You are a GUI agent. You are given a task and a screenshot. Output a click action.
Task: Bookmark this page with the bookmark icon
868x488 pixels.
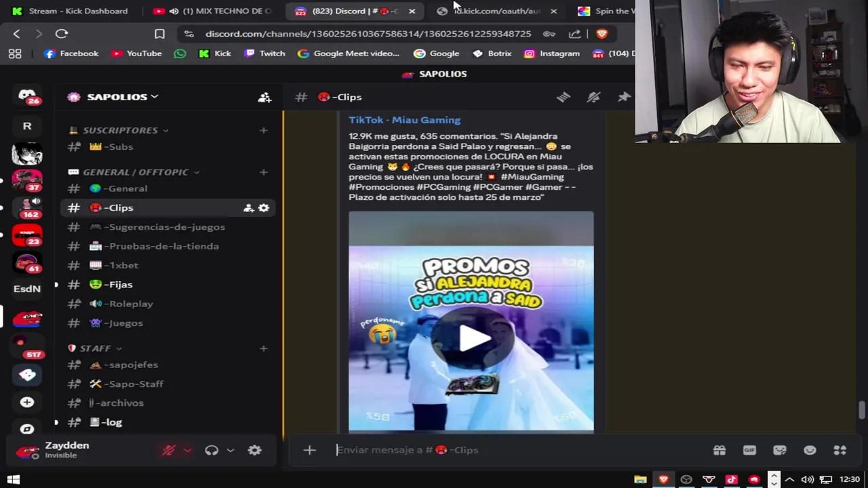pyautogui.click(x=159, y=33)
